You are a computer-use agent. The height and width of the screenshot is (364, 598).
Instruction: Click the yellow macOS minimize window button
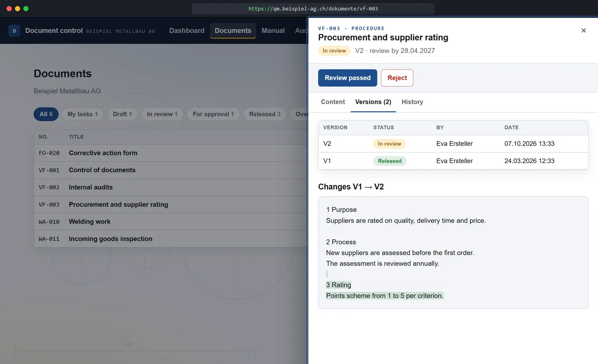point(18,9)
